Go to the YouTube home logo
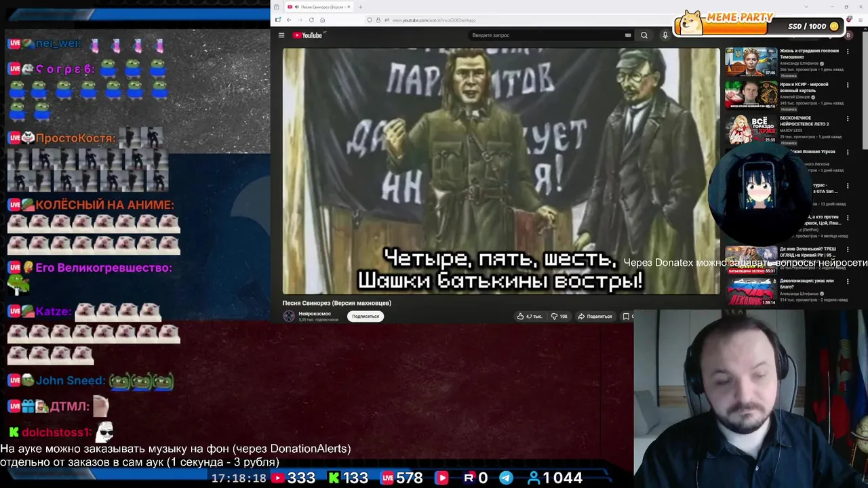Viewport: 868px width, 488px height. click(307, 35)
